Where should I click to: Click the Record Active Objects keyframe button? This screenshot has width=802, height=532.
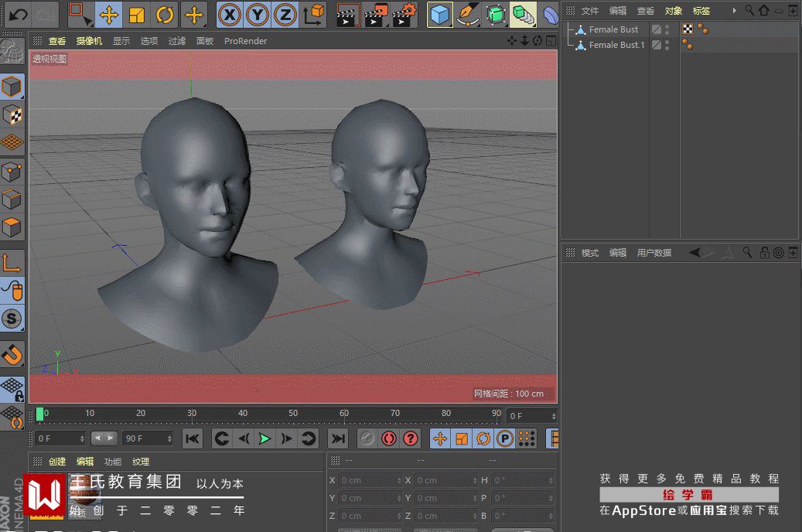[x=367, y=439]
